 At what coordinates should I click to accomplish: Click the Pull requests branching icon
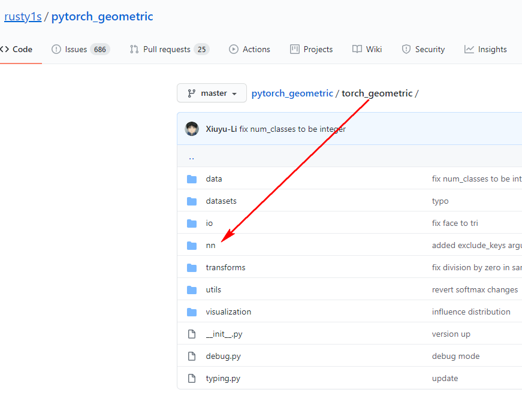[133, 49]
